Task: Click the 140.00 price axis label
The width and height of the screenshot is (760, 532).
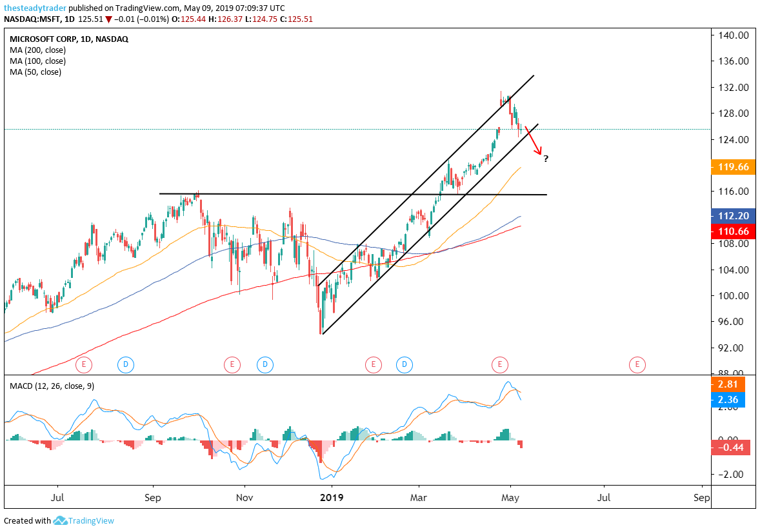Action: pos(734,35)
